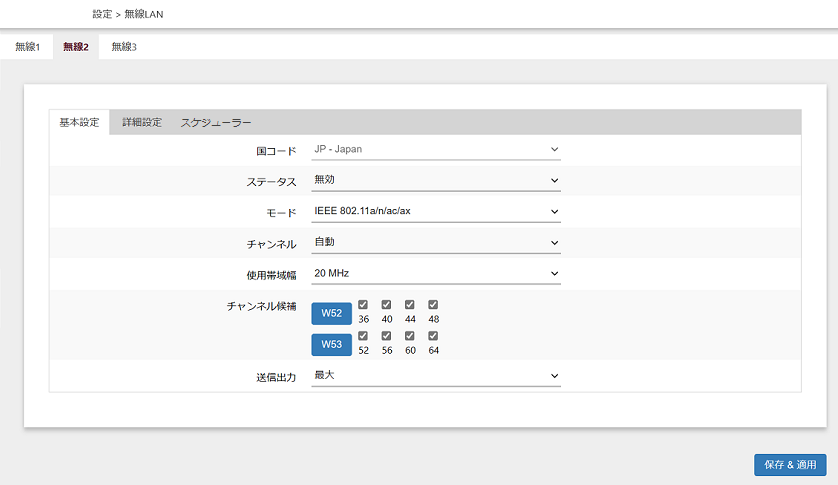Expand the 送信出力 最大 dropdown

click(x=436, y=375)
